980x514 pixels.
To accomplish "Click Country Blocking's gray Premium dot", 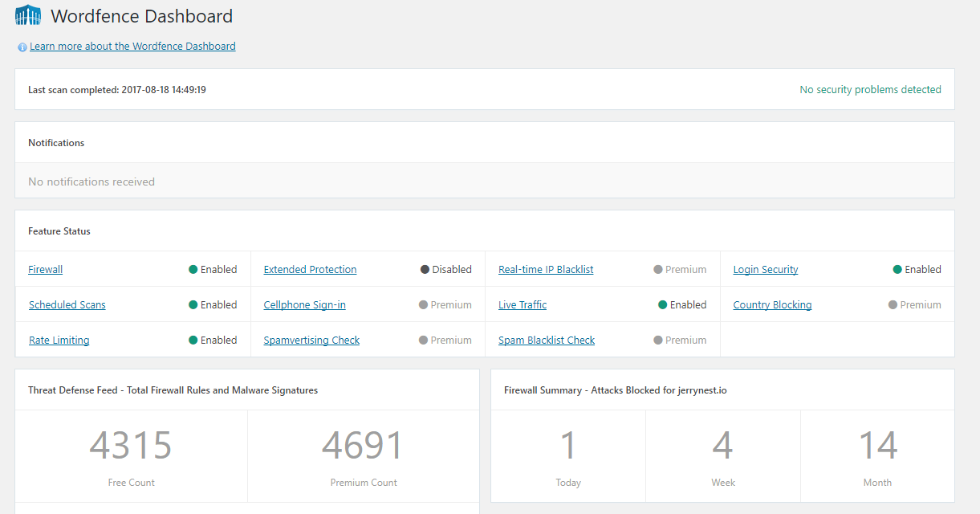I will pos(893,305).
